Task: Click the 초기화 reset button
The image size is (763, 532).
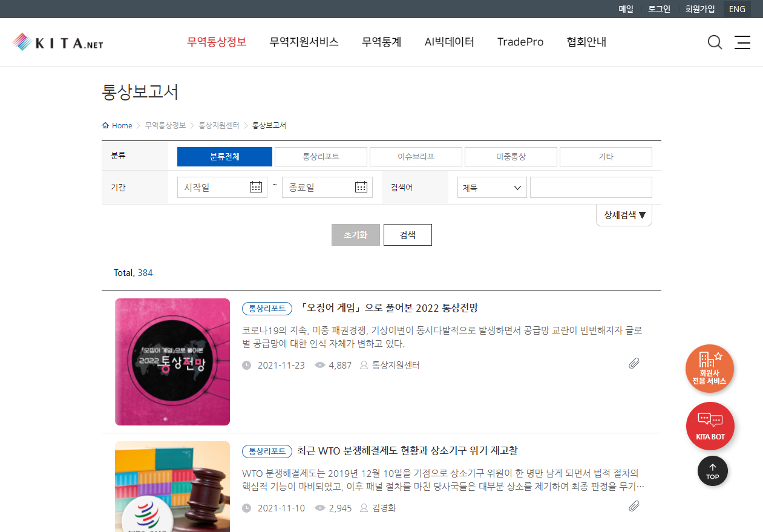Action: pyautogui.click(x=355, y=235)
